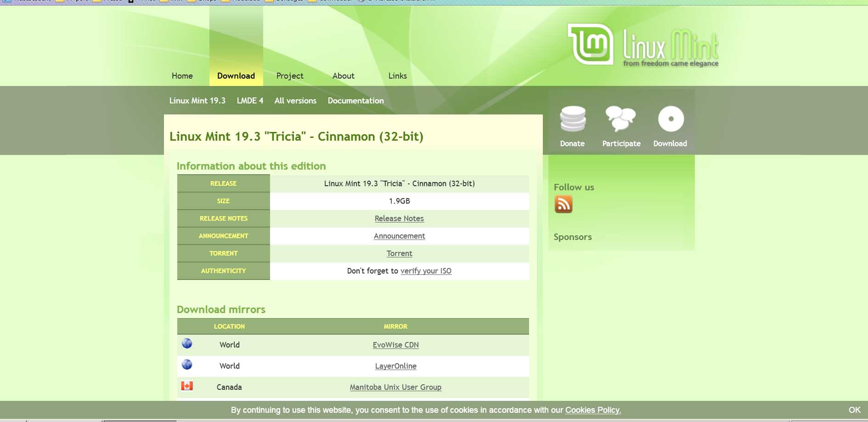Click the Donate label in sidebar

pyautogui.click(x=572, y=143)
